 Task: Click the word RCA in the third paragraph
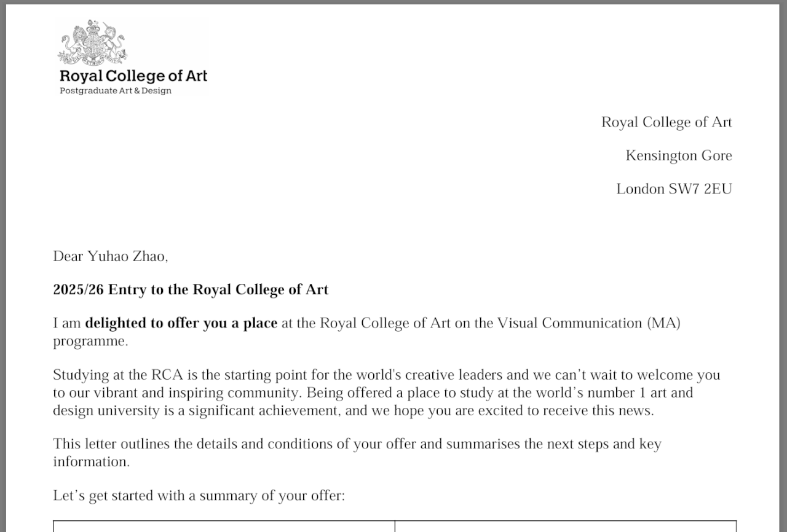(165, 375)
